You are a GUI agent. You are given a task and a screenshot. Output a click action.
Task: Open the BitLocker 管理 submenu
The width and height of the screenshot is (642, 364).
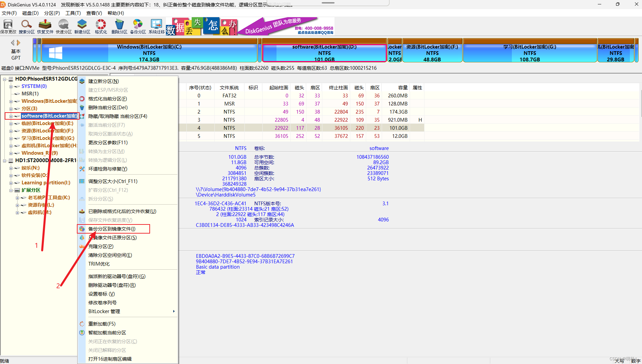(128, 311)
